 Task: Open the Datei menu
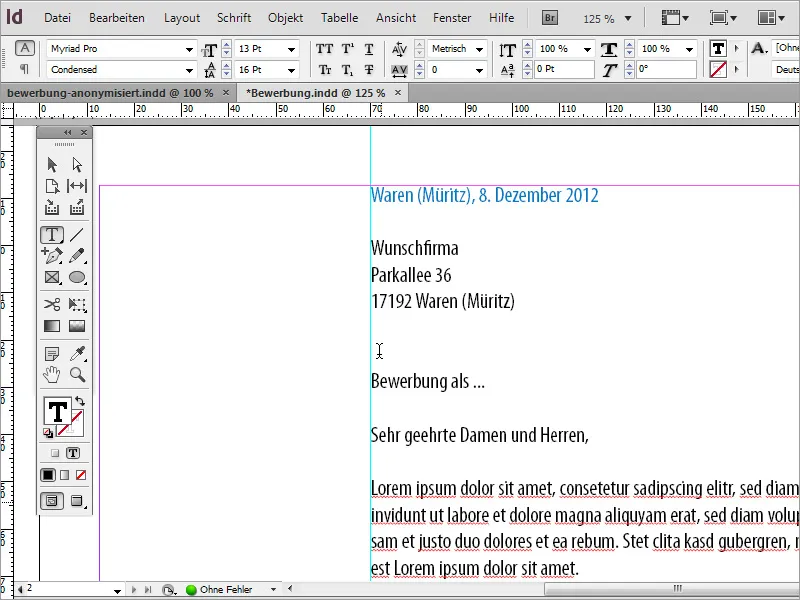[57, 18]
